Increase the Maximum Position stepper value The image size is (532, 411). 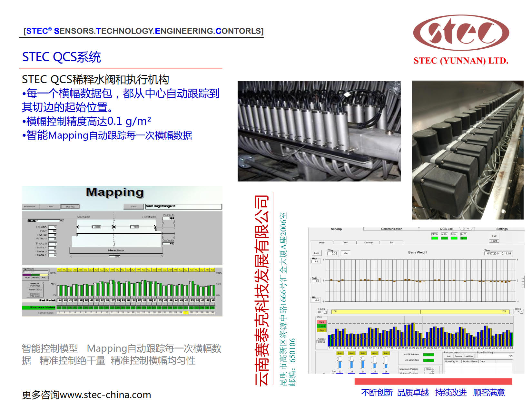433,368
